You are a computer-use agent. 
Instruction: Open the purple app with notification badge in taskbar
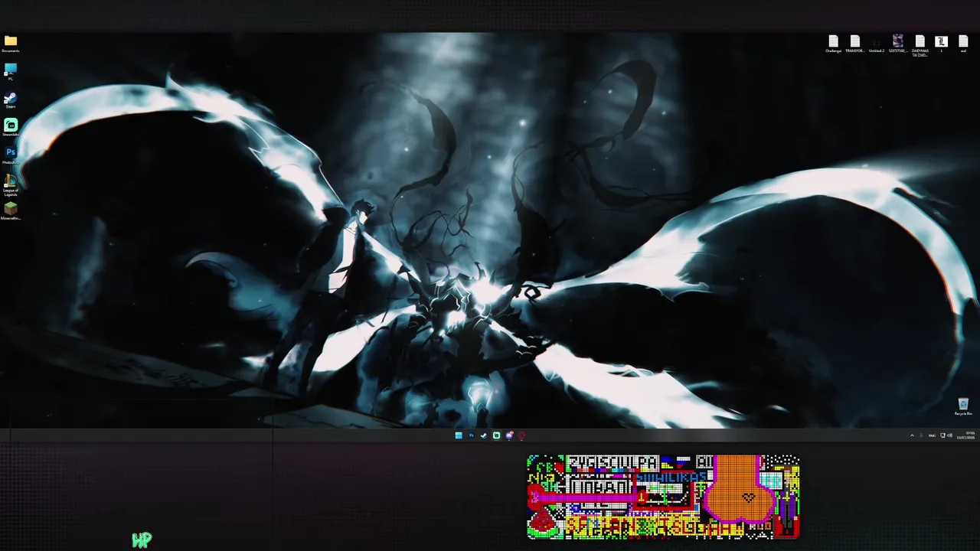tap(509, 435)
